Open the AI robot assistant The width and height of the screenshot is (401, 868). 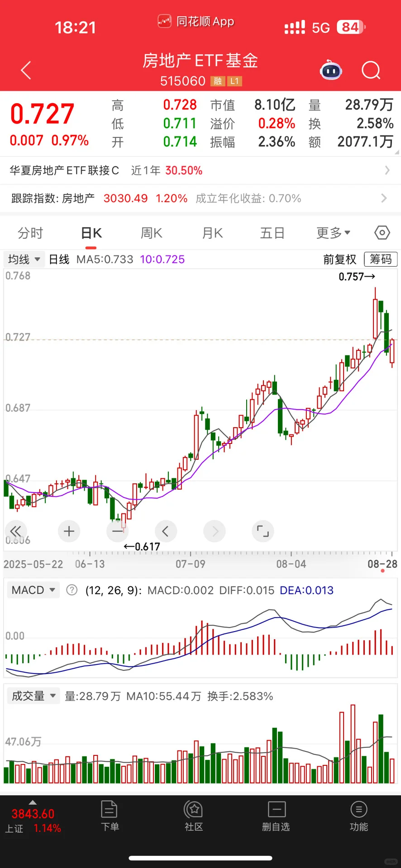331,71
